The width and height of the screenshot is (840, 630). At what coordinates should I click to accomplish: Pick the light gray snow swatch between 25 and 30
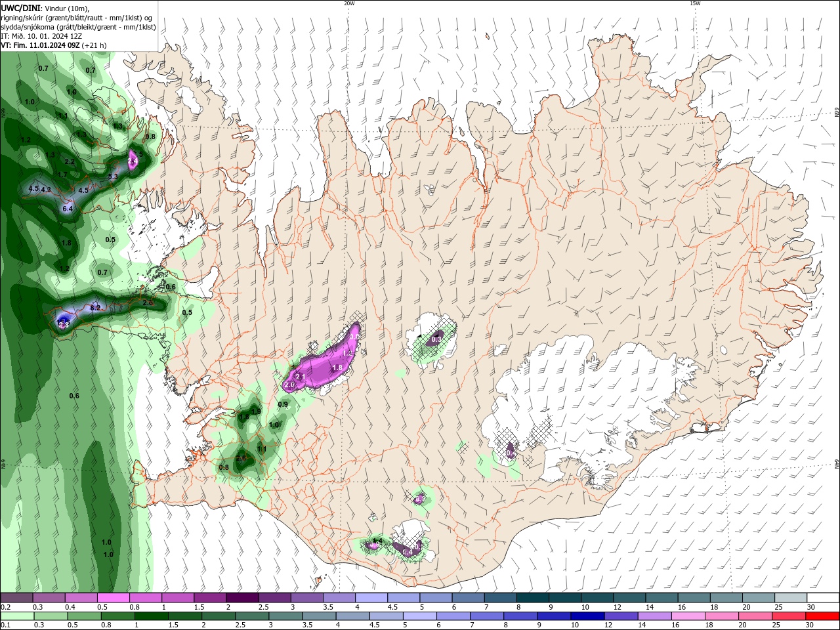click(x=791, y=598)
